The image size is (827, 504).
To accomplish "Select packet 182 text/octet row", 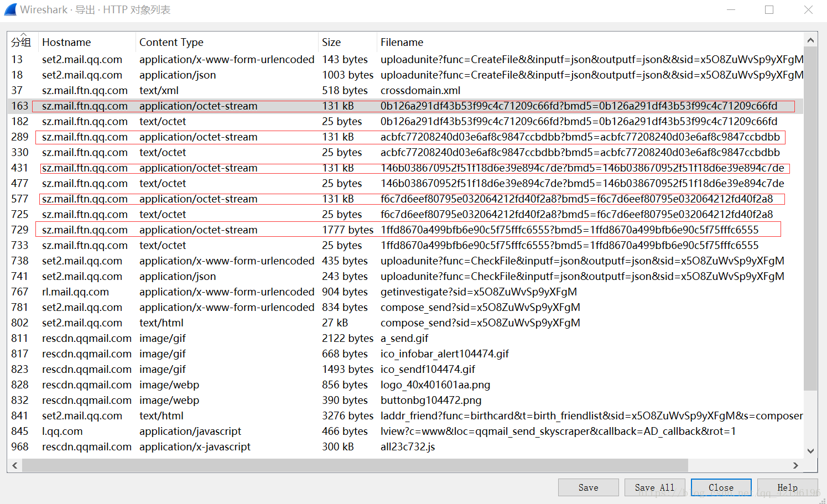I will (405, 121).
